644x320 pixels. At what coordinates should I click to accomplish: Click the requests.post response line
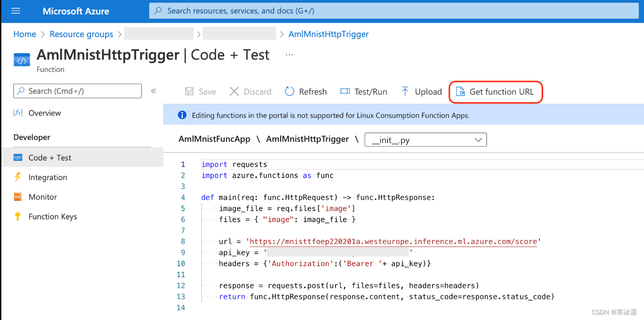pyautogui.click(x=349, y=286)
